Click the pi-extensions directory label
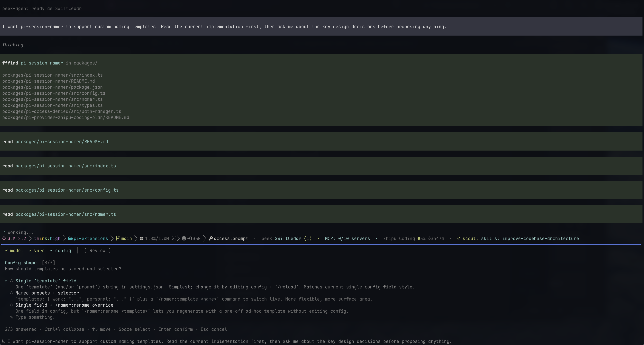Screen dimensions: 644x345 pos(91,239)
